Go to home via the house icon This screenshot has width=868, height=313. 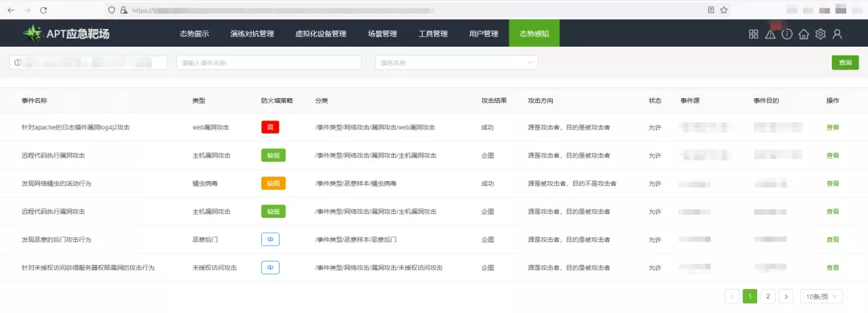click(804, 34)
